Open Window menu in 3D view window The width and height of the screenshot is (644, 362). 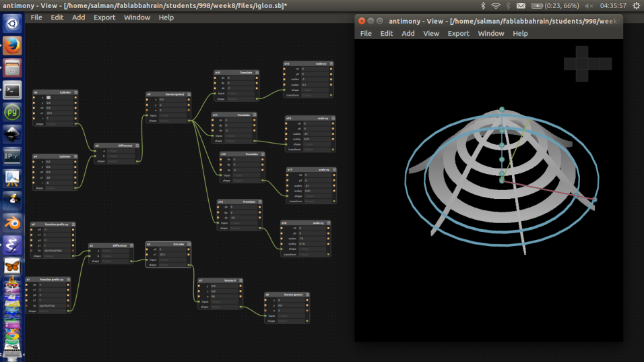[x=491, y=33]
